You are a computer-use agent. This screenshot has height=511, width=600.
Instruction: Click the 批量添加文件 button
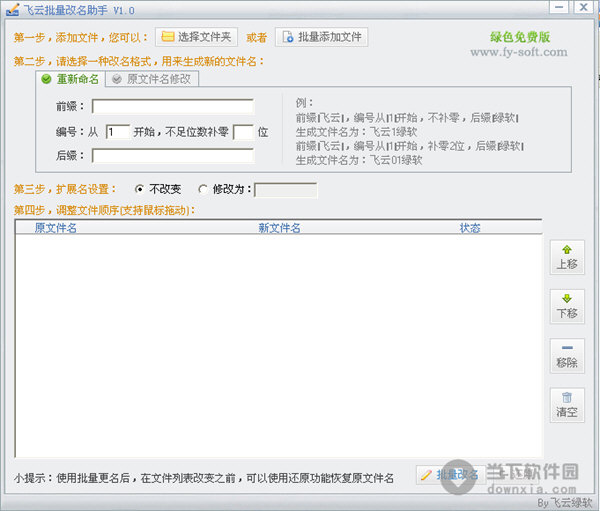(321, 37)
